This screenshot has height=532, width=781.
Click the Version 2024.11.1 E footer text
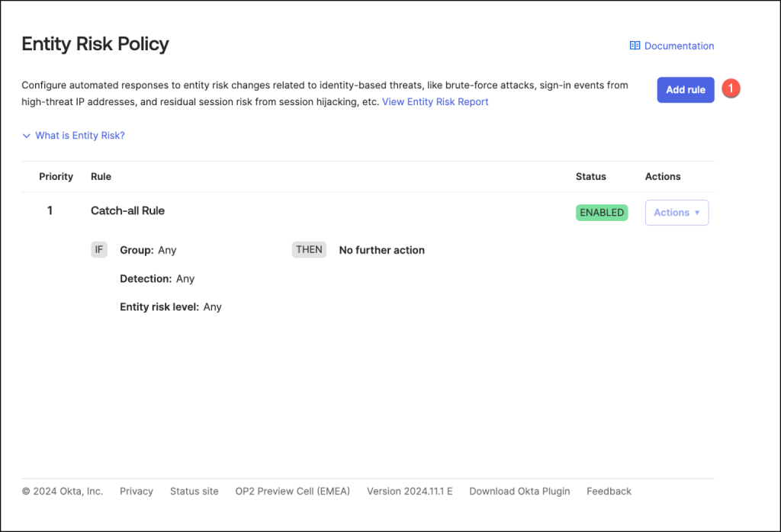point(410,491)
